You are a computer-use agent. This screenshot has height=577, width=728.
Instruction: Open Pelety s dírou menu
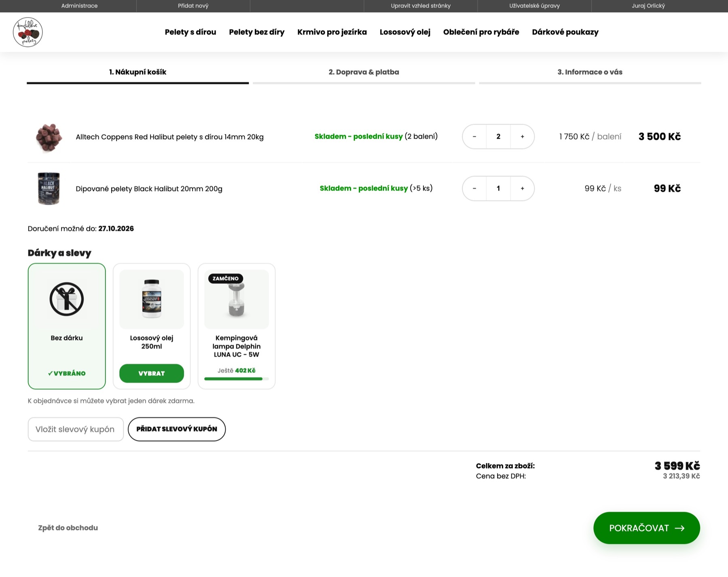[190, 32]
